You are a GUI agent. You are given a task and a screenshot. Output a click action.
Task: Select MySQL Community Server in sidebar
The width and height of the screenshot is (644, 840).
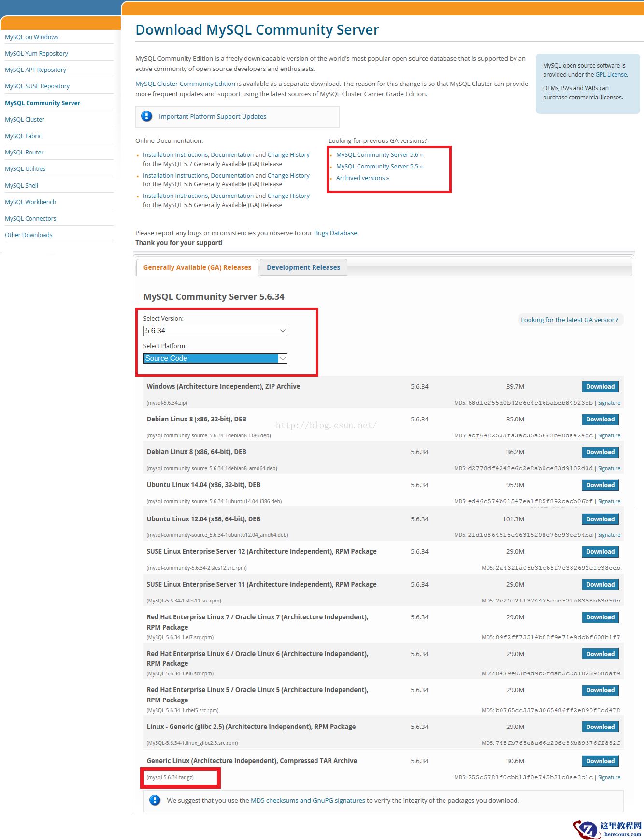click(x=43, y=103)
